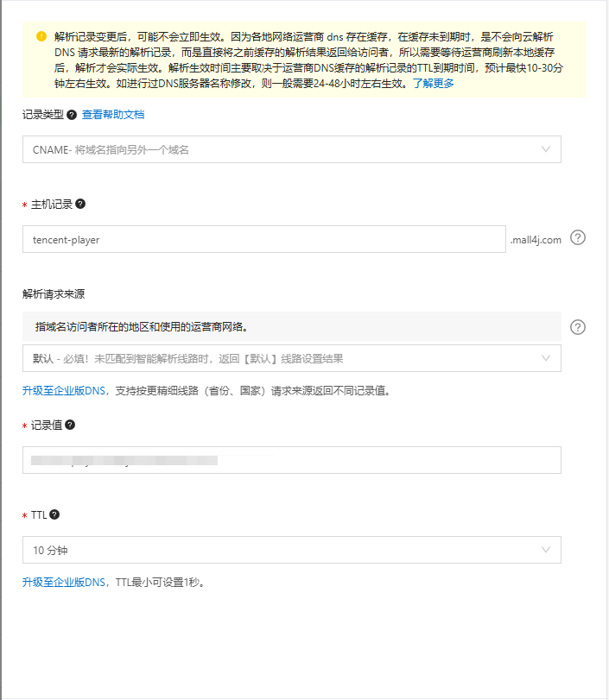Viewport: 609px width, 700px height.
Task: Click 升级至企业版DNS link below the line dropdown
Action: pos(66,391)
